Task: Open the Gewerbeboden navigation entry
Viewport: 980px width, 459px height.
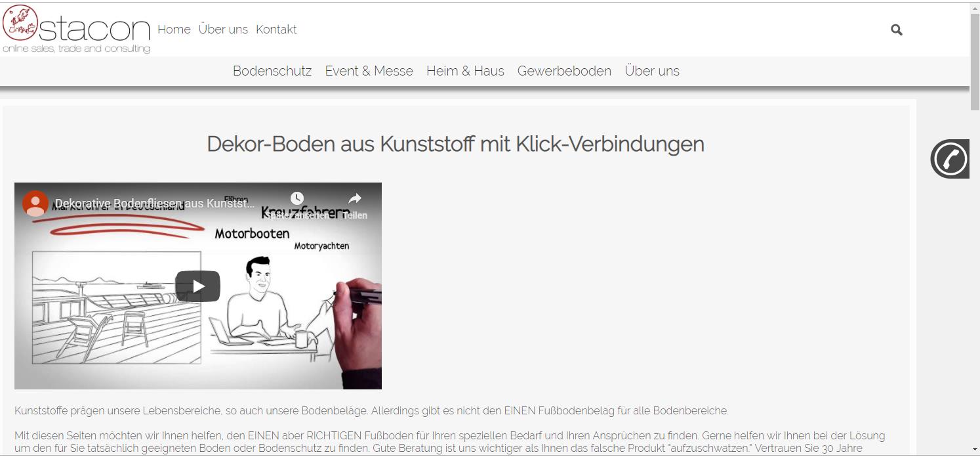Action: point(564,70)
